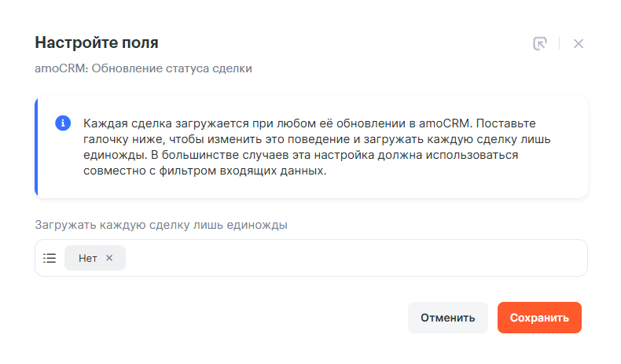621x364 pixels.
Task: Select the Нет value chip
Action: 87,258
